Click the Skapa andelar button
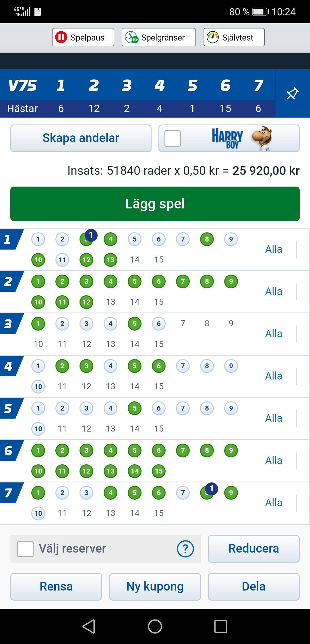This screenshot has height=644, width=310. [x=81, y=138]
